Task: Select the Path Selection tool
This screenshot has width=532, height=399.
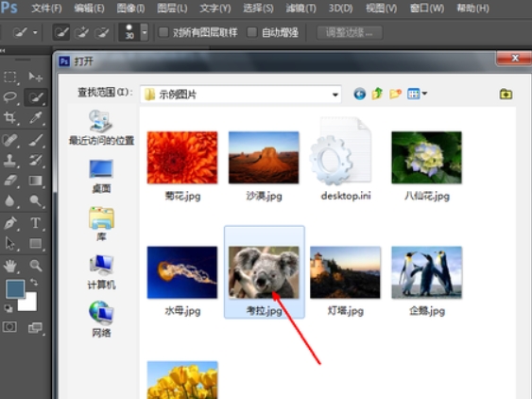Action: tap(9, 244)
